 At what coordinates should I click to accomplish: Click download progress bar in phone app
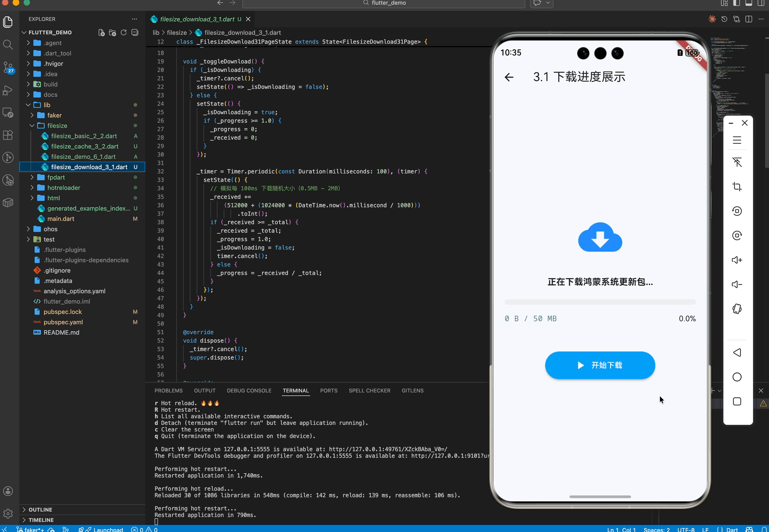pyautogui.click(x=600, y=302)
